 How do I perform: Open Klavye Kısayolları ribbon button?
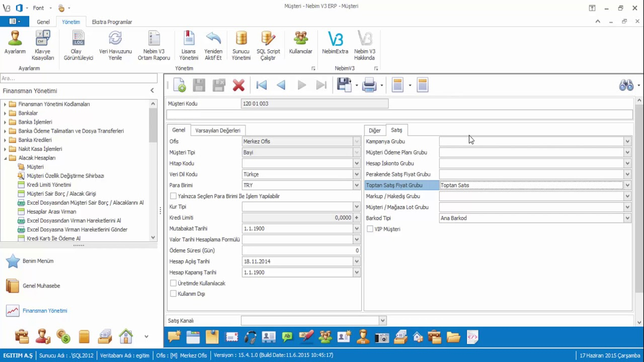tap(43, 45)
